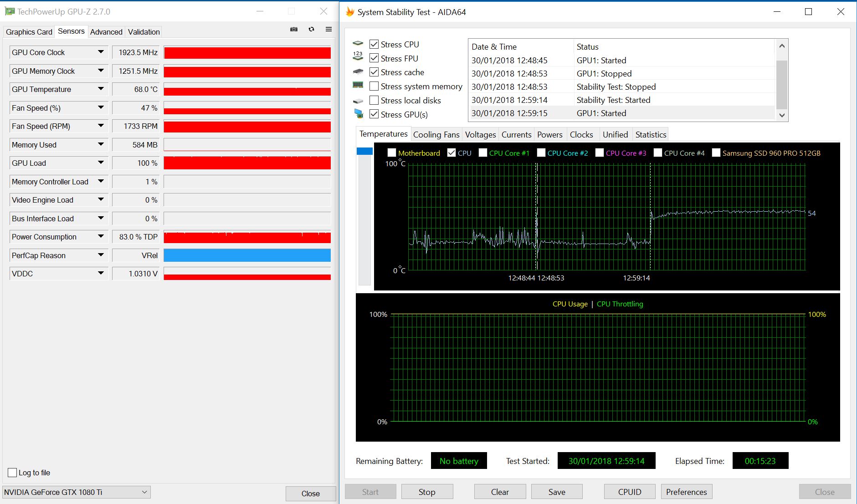Open the GPU-Z hamburger menu icon

328,29
